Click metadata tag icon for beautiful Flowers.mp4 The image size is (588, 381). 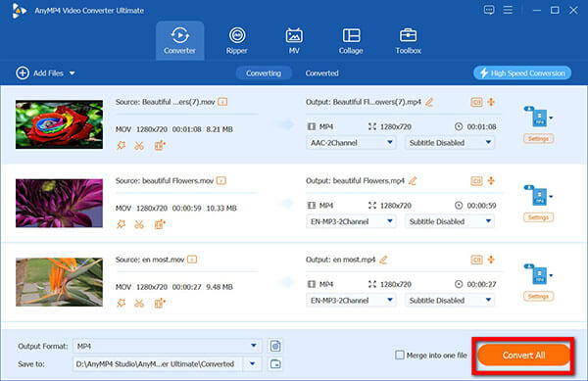coord(476,181)
